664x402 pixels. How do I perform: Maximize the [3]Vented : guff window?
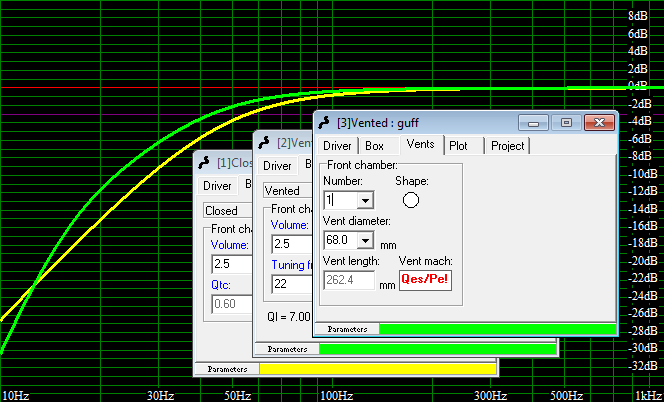566,123
